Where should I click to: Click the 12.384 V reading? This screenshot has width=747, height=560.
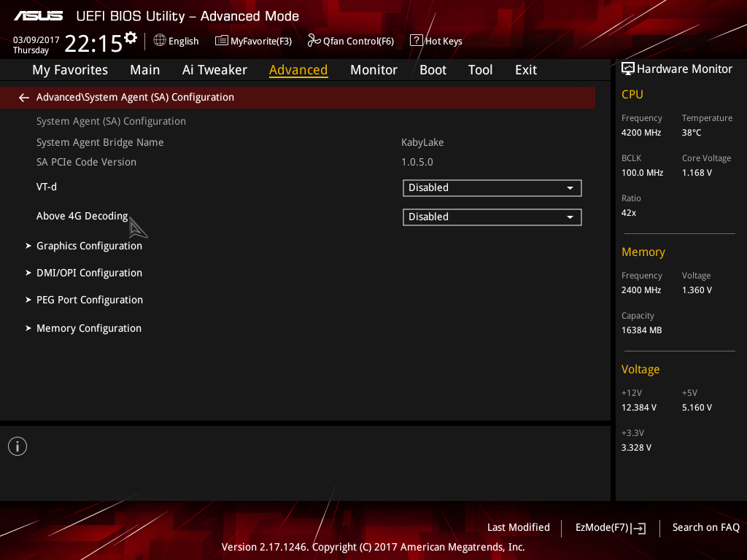point(638,408)
